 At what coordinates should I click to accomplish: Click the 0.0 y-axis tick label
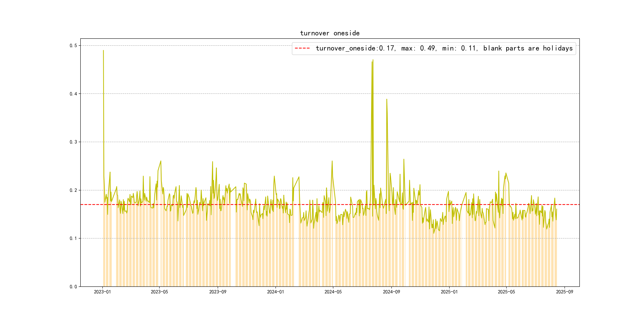click(x=73, y=286)
